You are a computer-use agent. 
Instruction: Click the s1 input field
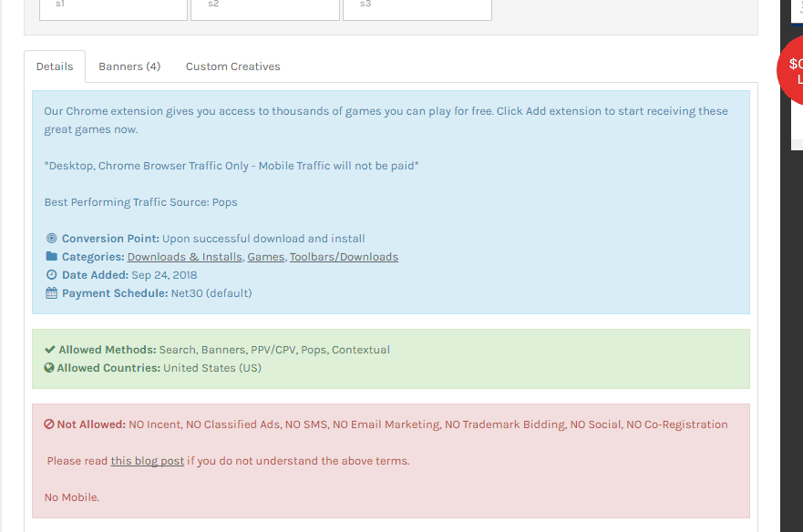point(113,9)
